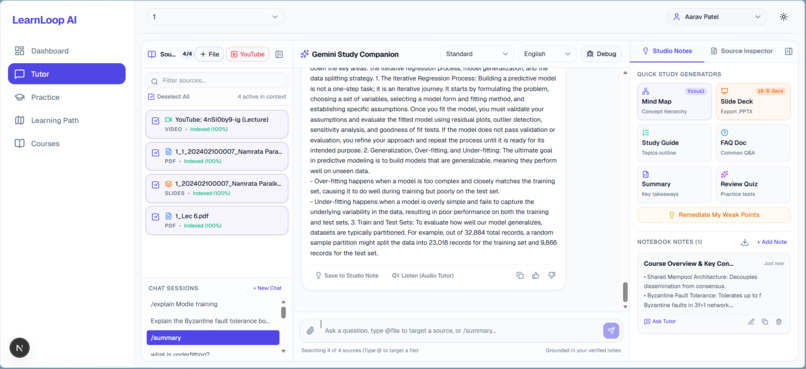Open the course selector dropdown showing 1
Image resolution: width=806 pixels, height=369 pixels.
pyautogui.click(x=215, y=17)
